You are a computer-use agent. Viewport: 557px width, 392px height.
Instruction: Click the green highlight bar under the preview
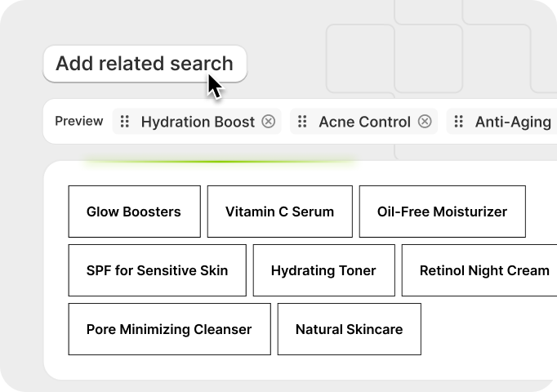[x=221, y=162]
